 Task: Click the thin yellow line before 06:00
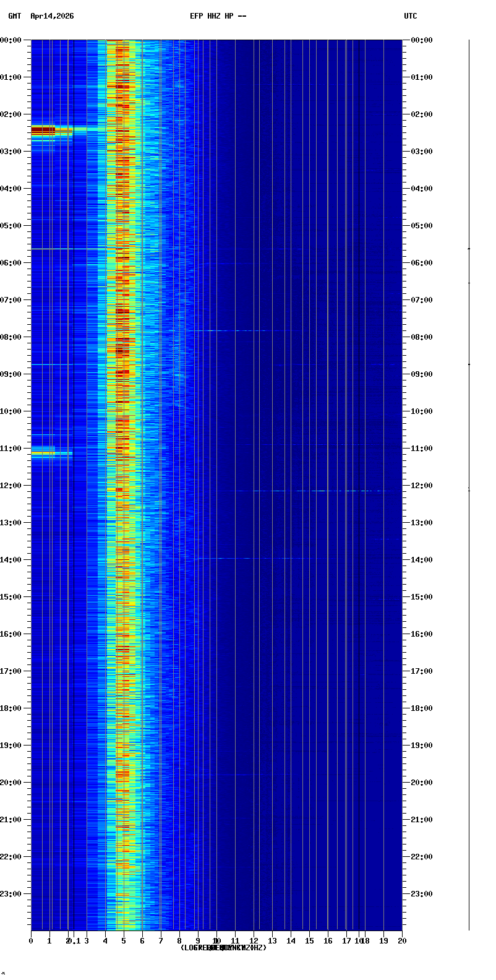click(x=62, y=249)
